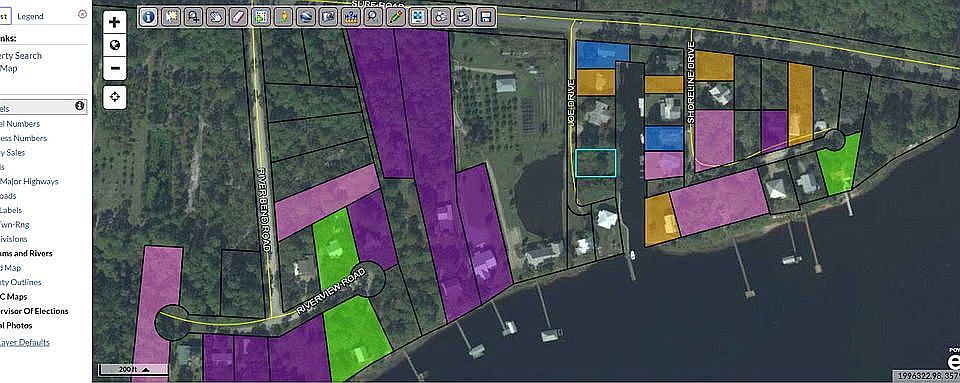Activate the select-by-click cursor tool
The width and height of the screenshot is (960, 383).
(x=171, y=17)
